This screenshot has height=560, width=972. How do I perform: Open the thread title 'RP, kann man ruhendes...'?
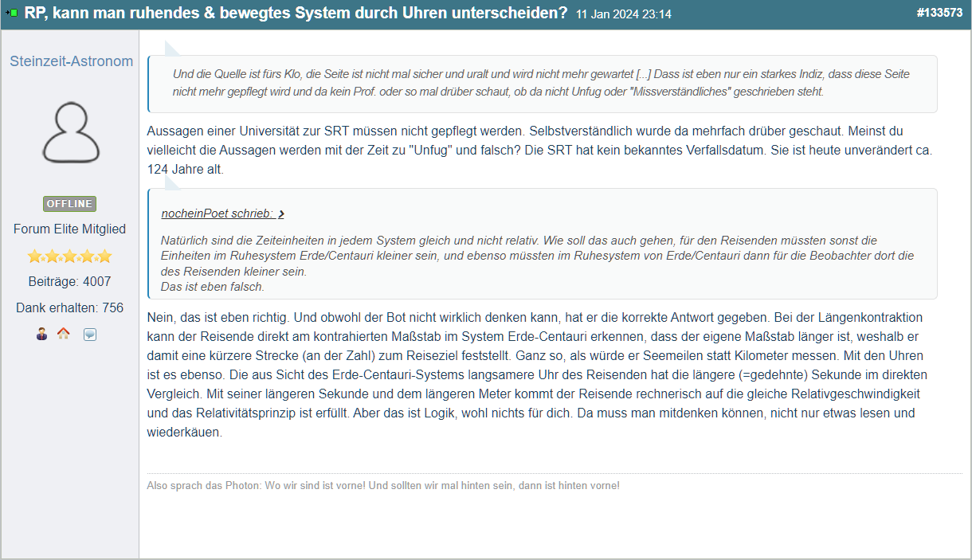tap(295, 13)
